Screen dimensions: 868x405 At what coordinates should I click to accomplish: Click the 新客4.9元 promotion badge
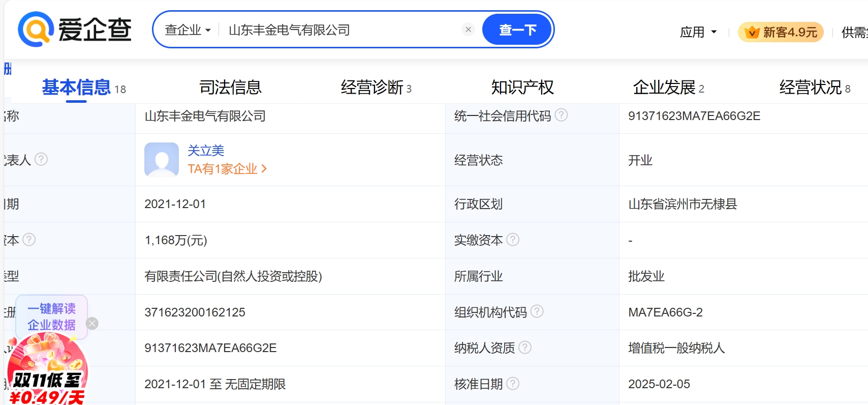781,32
